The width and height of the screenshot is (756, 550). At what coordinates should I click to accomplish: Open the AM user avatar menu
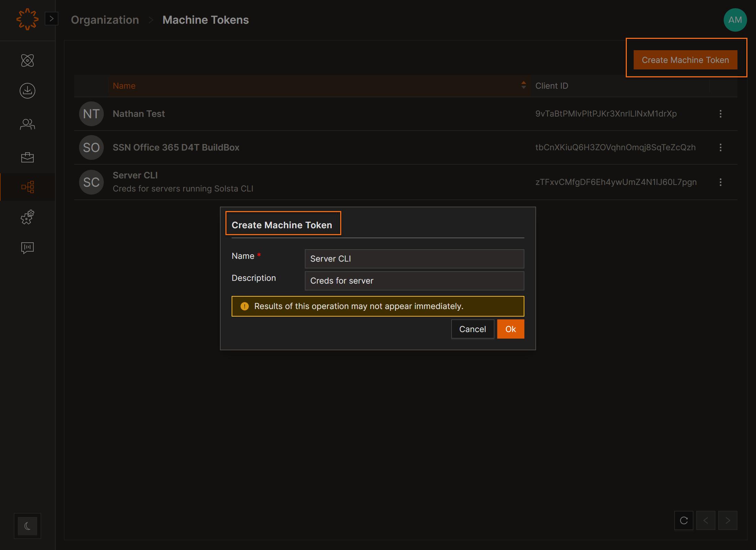[735, 20]
